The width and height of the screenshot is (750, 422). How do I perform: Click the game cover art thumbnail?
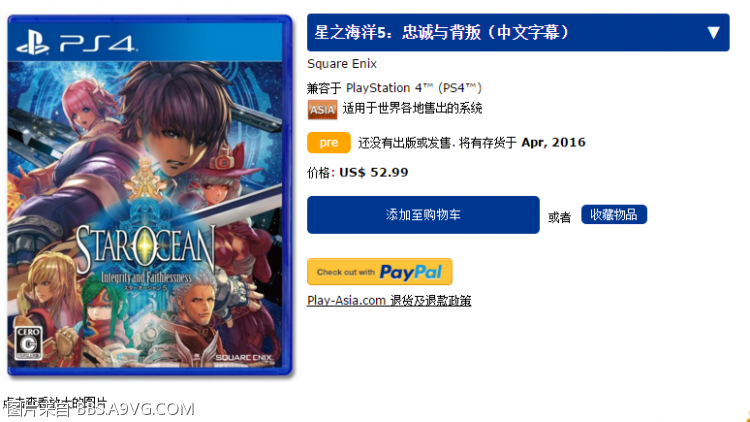149,195
